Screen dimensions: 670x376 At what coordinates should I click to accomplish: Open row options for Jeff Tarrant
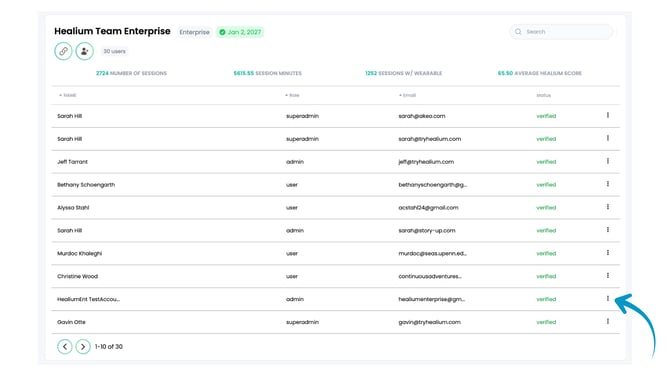tap(608, 161)
